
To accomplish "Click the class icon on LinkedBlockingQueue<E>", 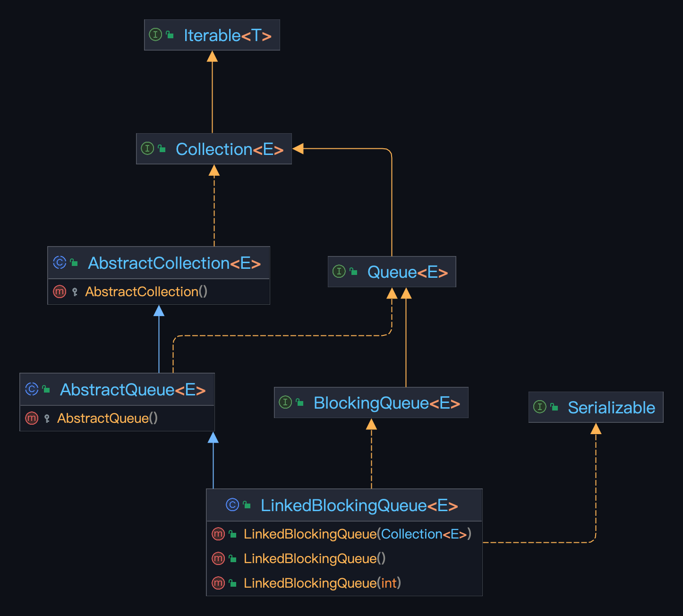I will 232,505.
